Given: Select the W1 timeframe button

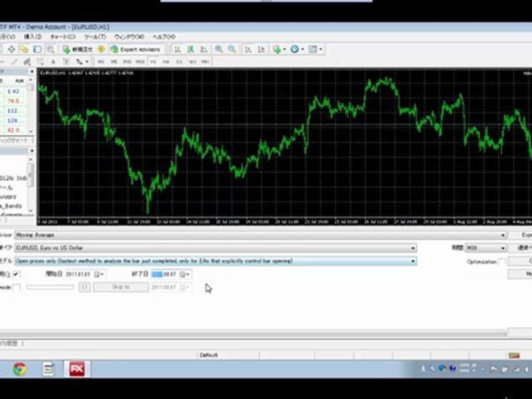Looking at the screenshot, I should [192, 62].
